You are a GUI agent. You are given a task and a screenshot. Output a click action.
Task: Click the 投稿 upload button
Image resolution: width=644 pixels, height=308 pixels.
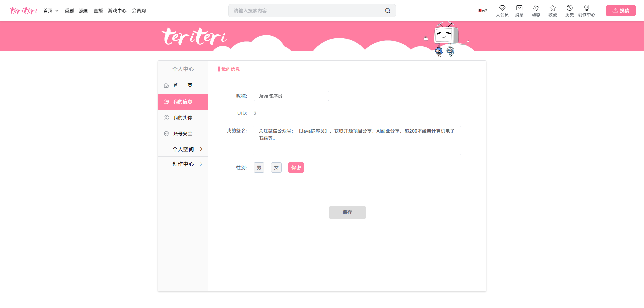621,11
